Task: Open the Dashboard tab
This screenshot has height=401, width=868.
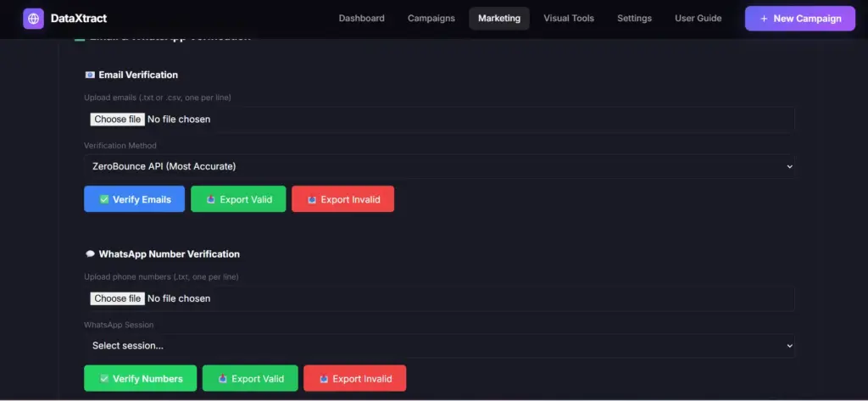Action: (x=361, y=19)
